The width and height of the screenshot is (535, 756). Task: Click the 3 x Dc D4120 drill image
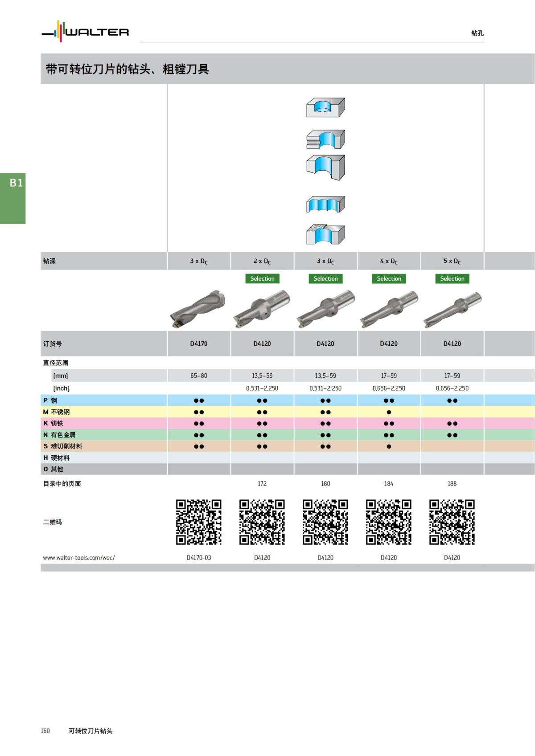pyautogui.click(x=325, y=308)
